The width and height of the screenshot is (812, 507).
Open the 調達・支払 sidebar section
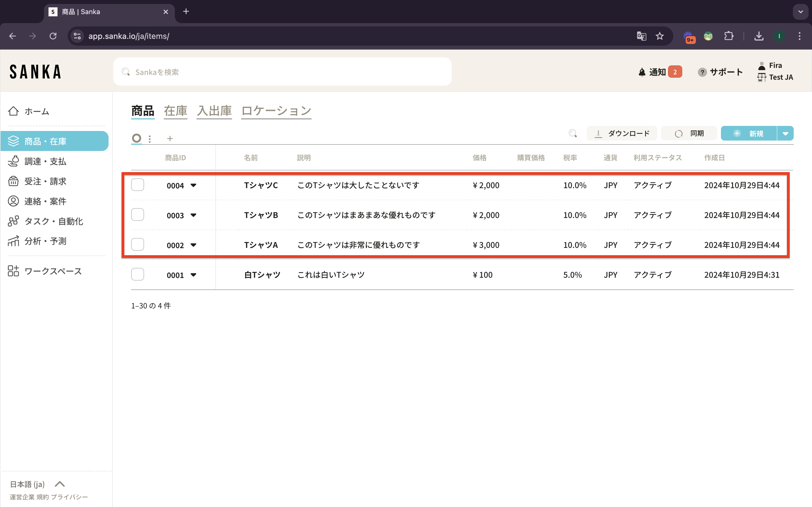tap(45, 161)
